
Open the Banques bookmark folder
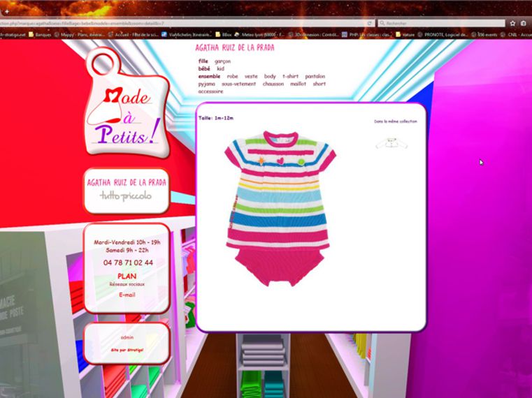[x=40, y=35]
